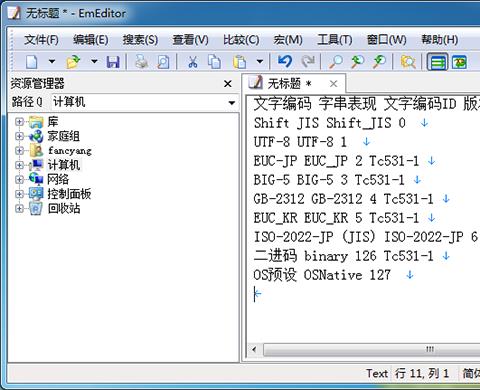The height and width of the screenshot is (390, 480).
Task: Save file using the floppy disk icon
Action: pyautogui.click(x=113, y=62)
